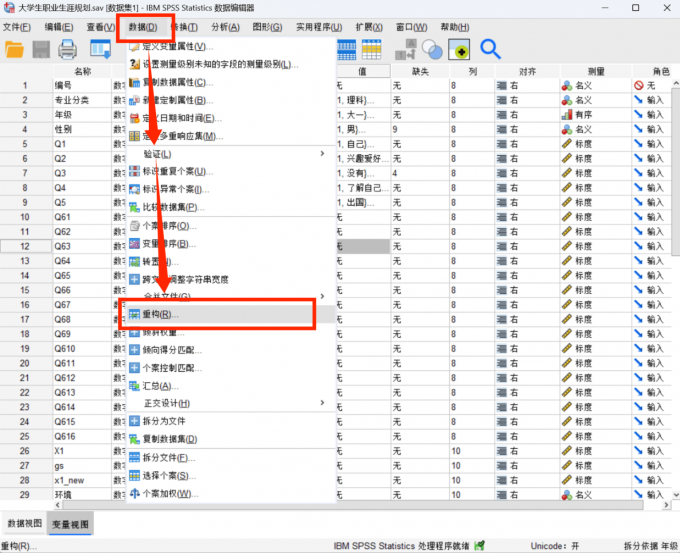The width and height of the screenshot is (680, 553).
Task: Click the Print toolbar icon
Action: 68,49
